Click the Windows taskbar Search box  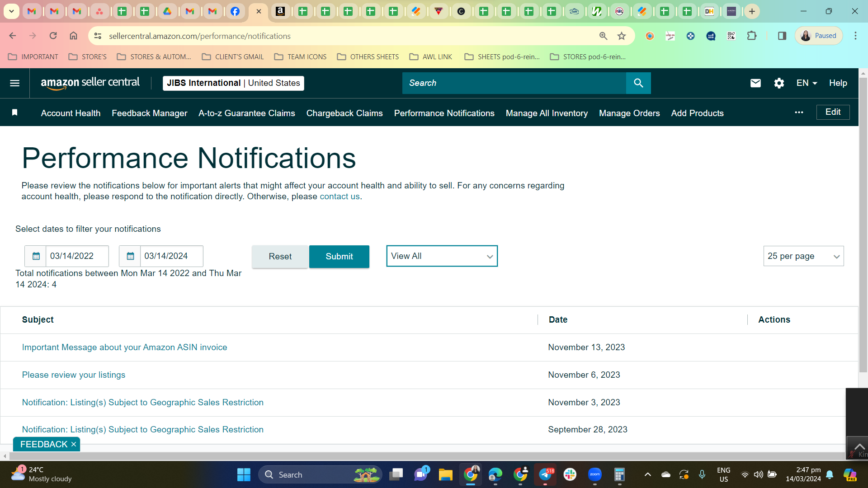320,474
